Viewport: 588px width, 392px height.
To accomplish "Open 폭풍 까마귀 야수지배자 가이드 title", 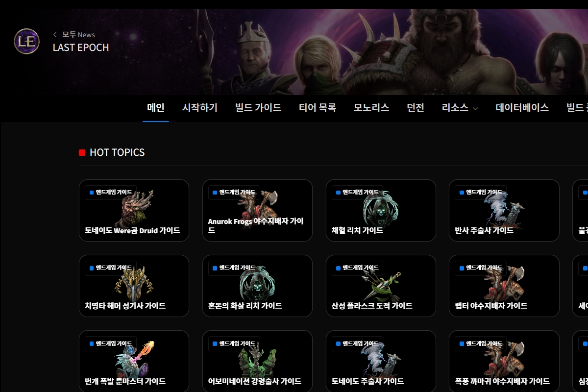I will click(502, 381).
